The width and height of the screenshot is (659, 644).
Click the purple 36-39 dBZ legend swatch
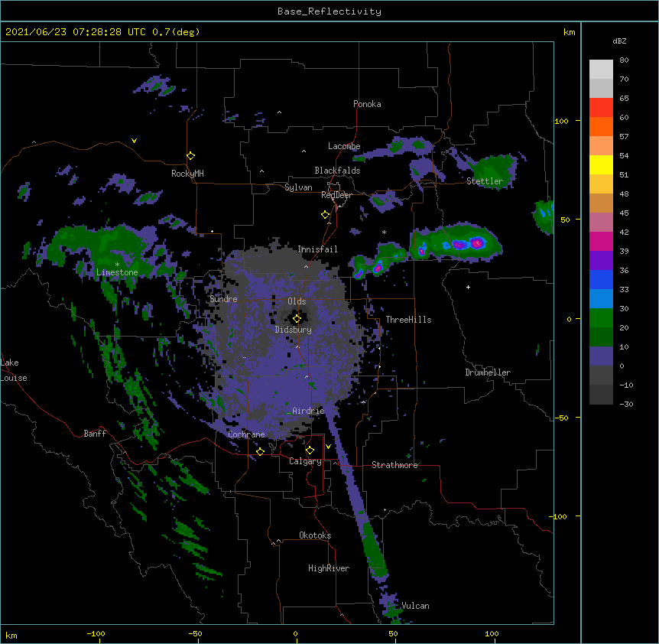[601, 261]
